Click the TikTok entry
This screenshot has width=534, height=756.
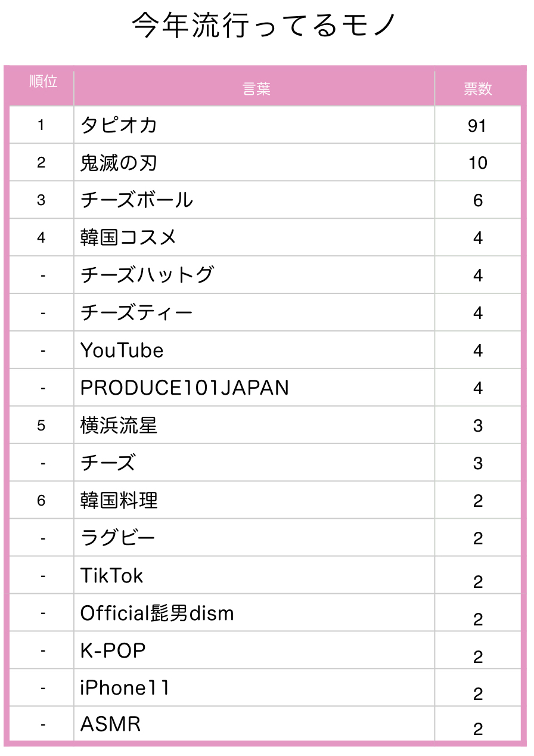pyautogui.click(x=112, y=576)
